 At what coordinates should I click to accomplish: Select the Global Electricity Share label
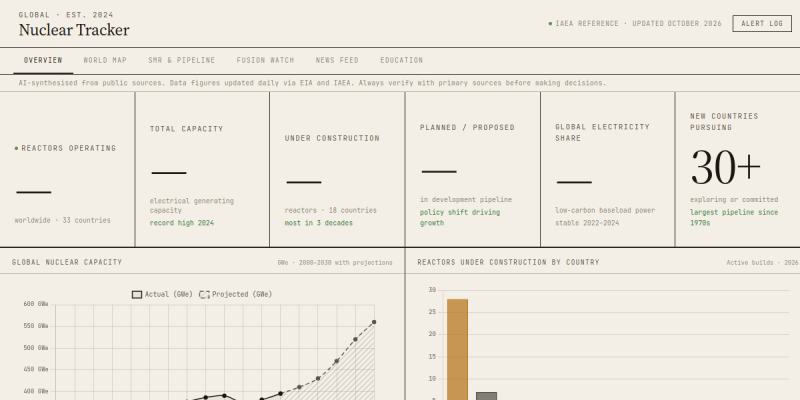[602, 132]
